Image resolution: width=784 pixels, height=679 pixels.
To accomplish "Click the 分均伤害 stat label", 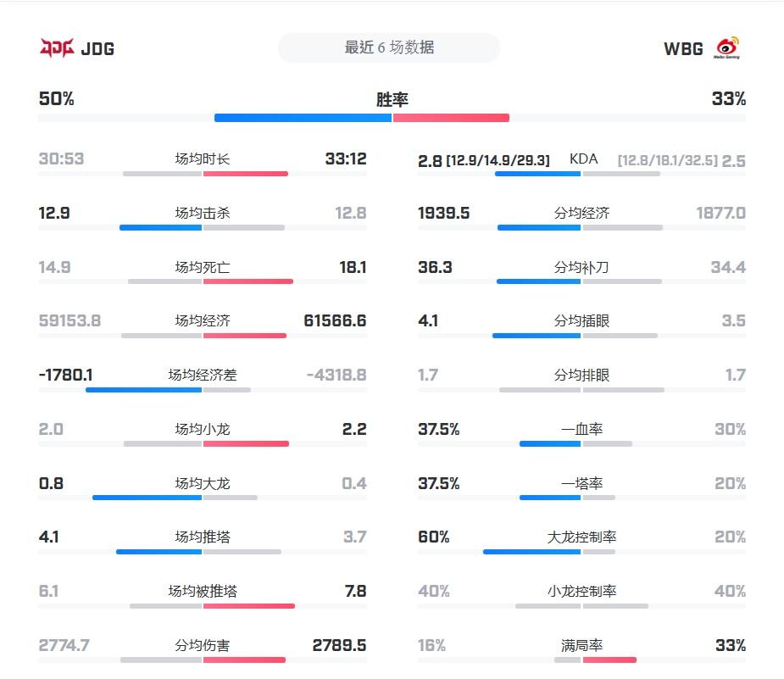I will pyautogui.click(x=203, y=646).
